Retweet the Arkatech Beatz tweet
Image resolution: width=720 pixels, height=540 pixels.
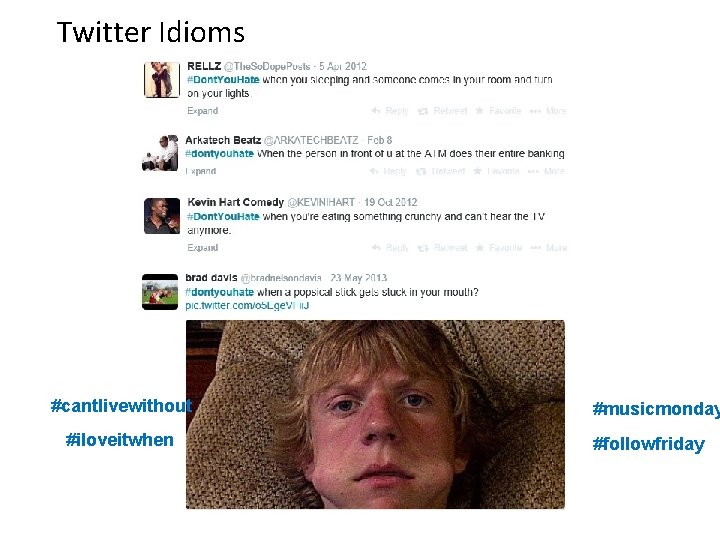pos(440,171)
